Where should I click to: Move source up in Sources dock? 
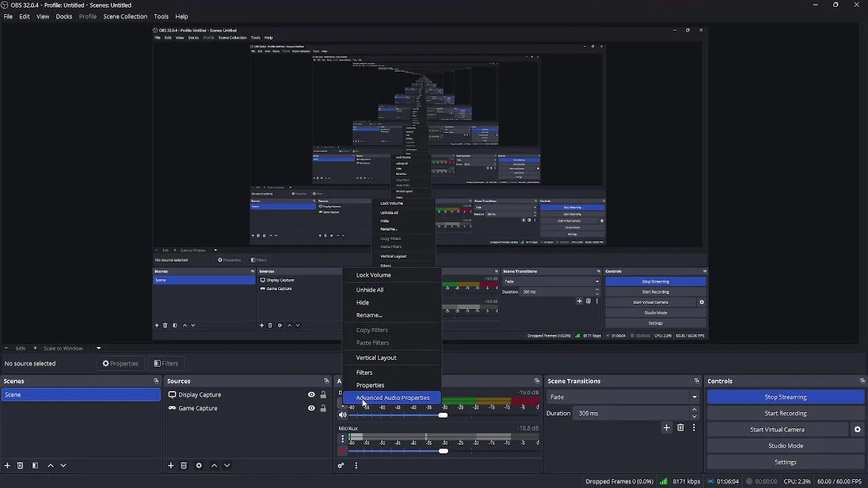(214, 466)
